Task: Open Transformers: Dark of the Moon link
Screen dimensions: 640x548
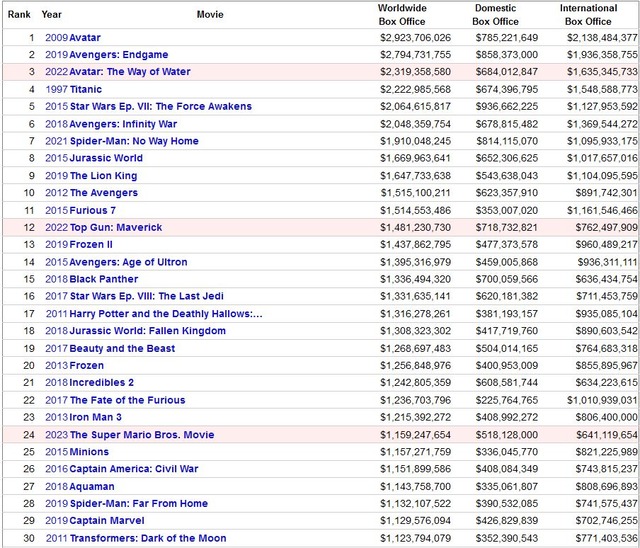Action: coord(148,538)
